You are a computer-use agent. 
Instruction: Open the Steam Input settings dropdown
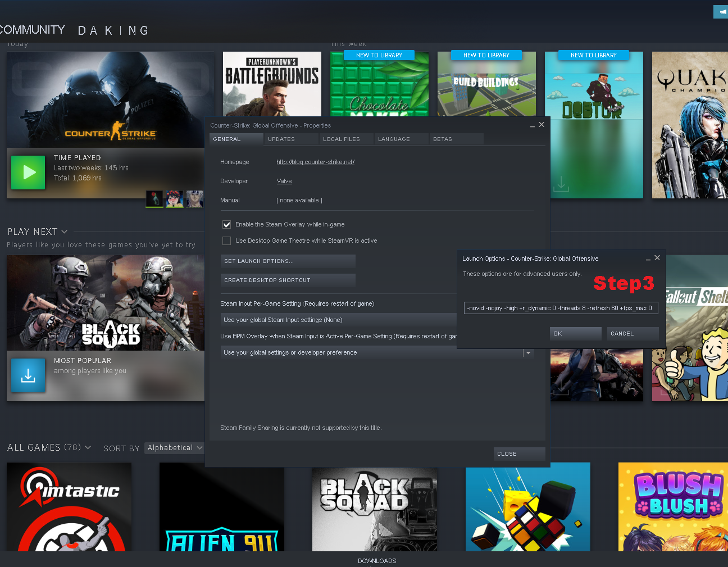coord(339,320)
